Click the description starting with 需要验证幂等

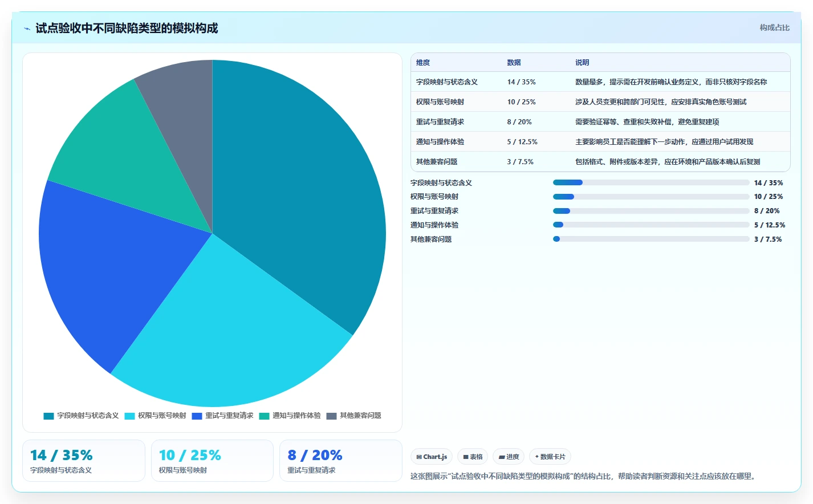coord(647,122)
